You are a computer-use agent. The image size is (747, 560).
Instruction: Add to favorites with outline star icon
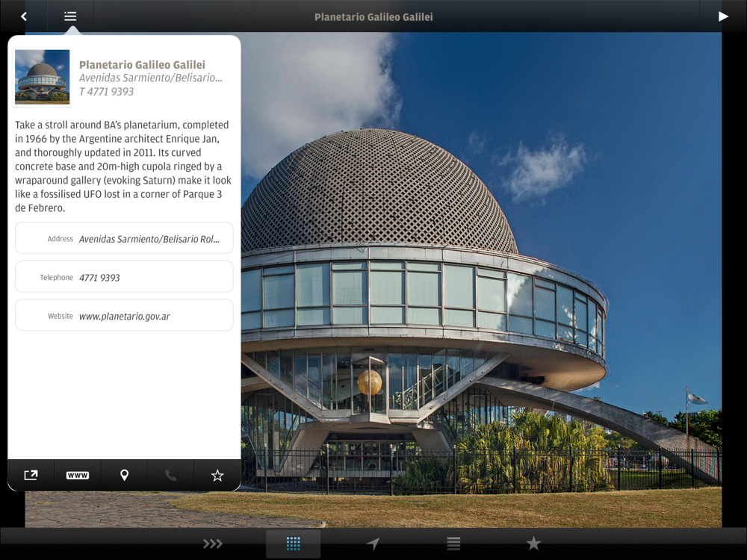pos(217,475)
